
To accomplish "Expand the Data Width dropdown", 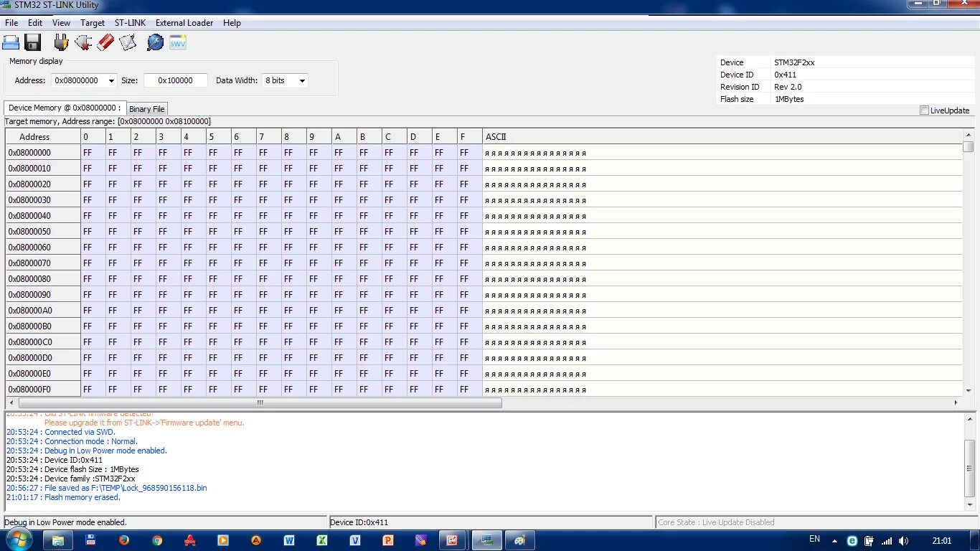I will 302,81.
